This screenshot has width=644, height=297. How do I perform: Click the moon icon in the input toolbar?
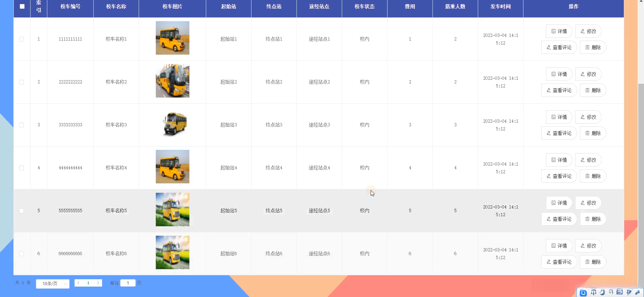point(602,292)
